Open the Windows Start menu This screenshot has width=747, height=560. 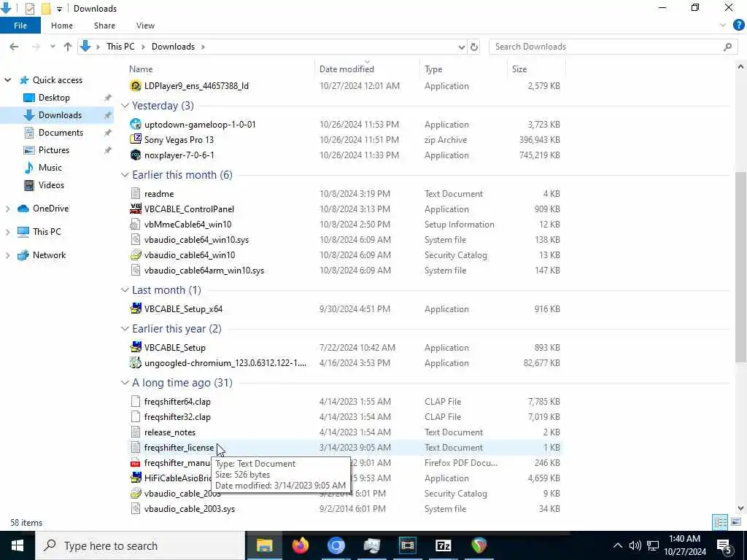[x=18, y=545]
